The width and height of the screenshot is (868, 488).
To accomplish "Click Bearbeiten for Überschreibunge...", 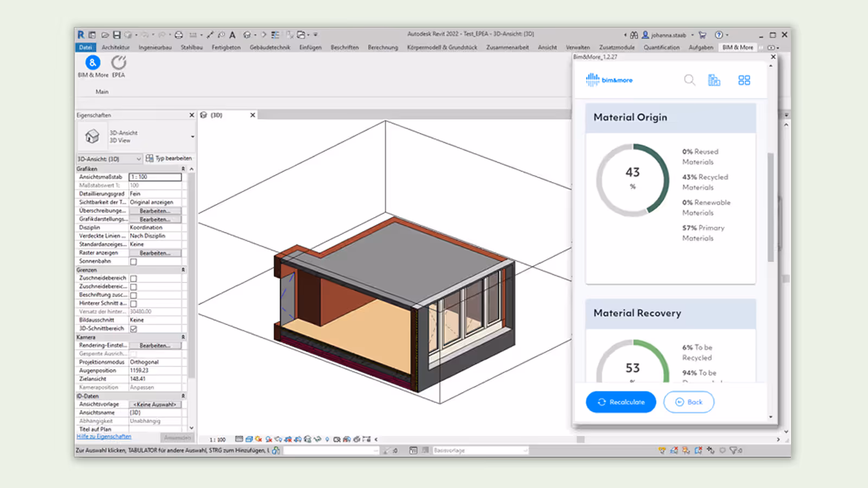I will pyautogui.click(x=155, y=211).
